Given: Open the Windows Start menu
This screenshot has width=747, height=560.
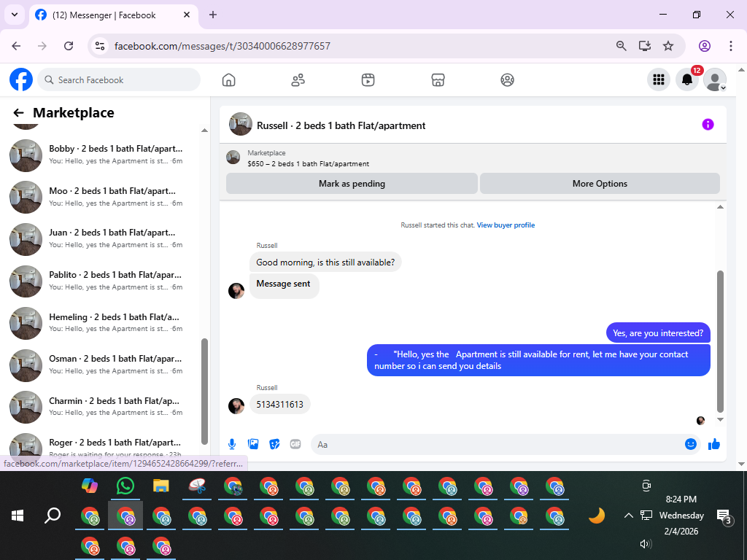Looking at the screenshot, I should pos(18,516).
